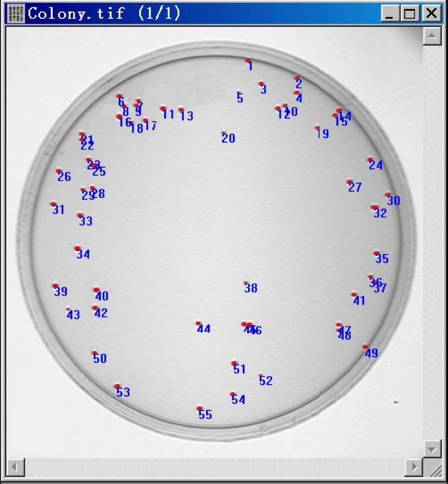Click colony label 40
The width and height of the screenshot is (448, 484).
(102, 296)
